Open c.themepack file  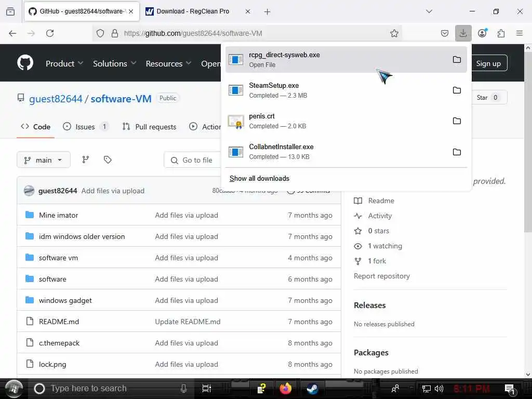pyautogui.click(x=59, y=343)
